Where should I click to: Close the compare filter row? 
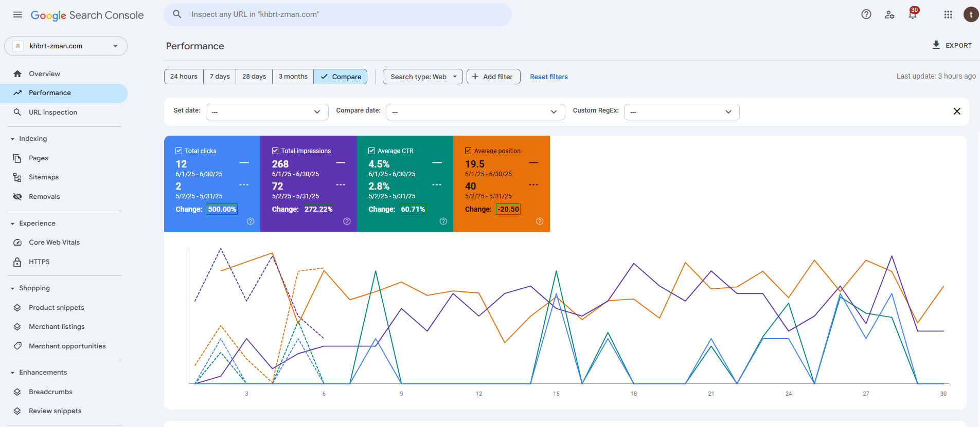(957, 112)
